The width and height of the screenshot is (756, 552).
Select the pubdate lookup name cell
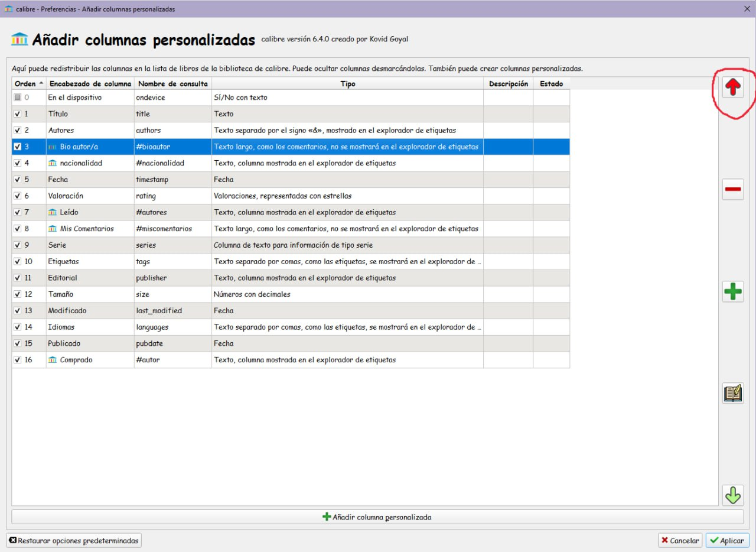click(x=173, y=343)
